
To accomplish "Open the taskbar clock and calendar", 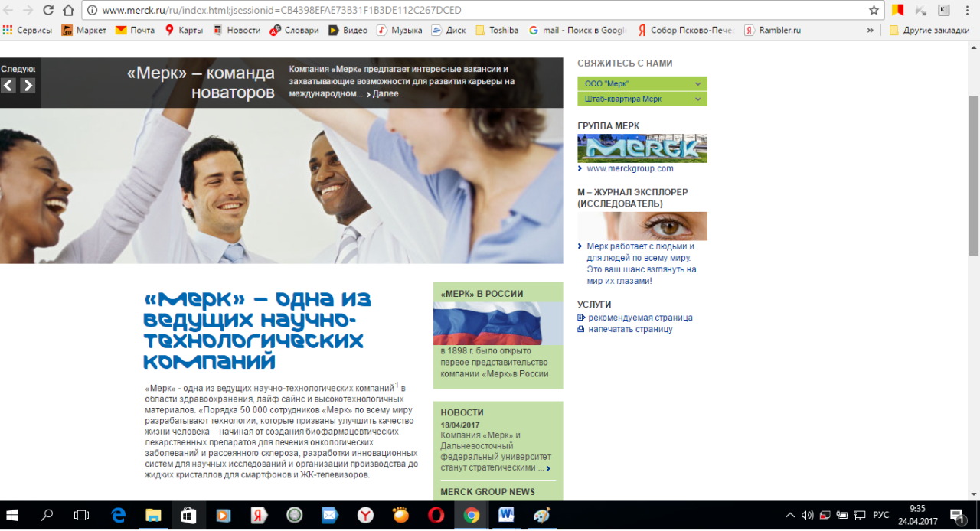I will click(917, 515).
